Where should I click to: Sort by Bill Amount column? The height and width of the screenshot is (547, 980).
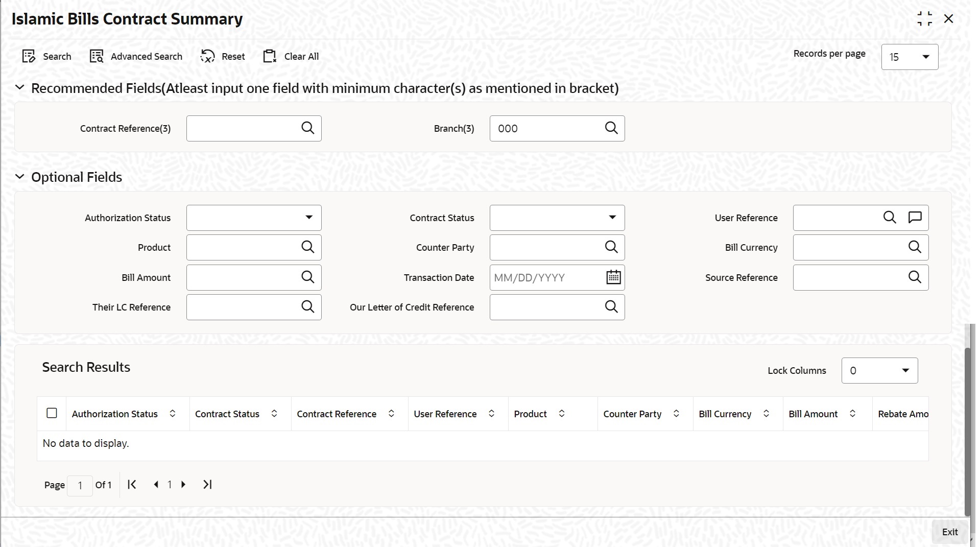pyautogui.click(x=852, y=414)
